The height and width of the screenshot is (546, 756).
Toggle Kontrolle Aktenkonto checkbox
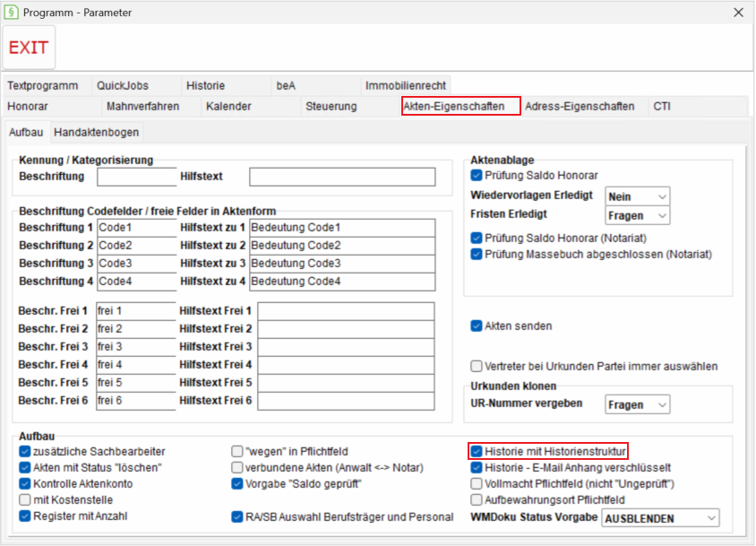pos(24,484)
